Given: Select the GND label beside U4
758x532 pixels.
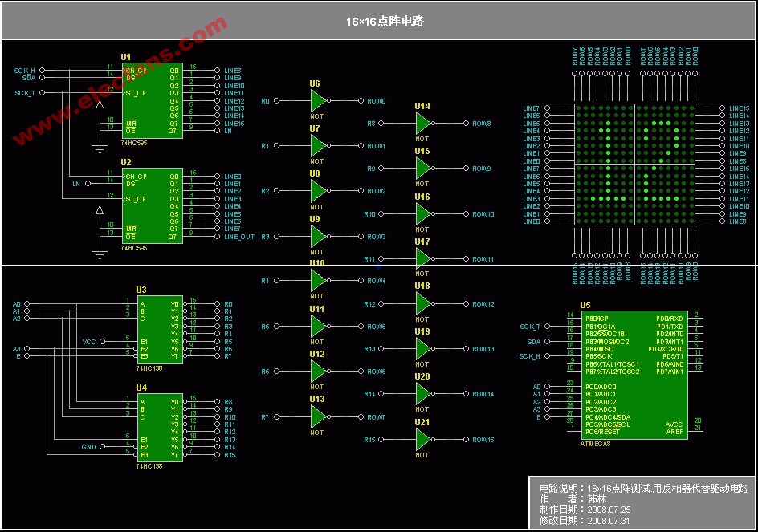Looking at the screenshot, I should click(88, 447).
